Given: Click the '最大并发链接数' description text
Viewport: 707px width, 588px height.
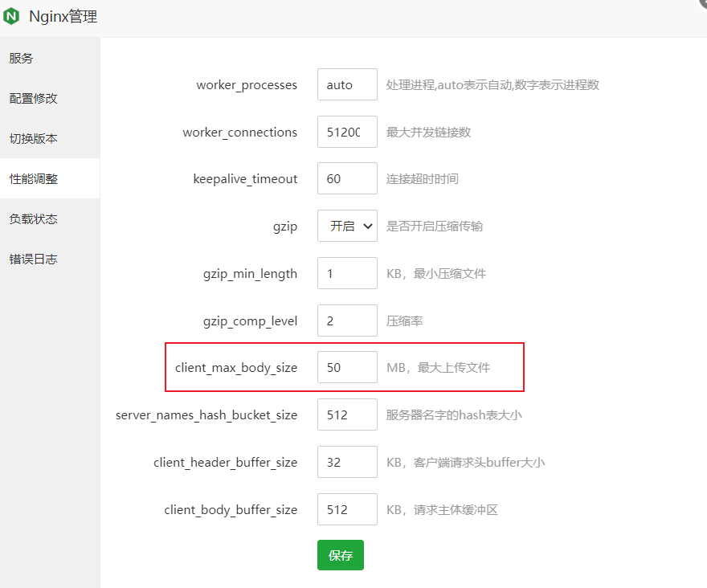Looking at the screenshot, I should tap(429, 132).
